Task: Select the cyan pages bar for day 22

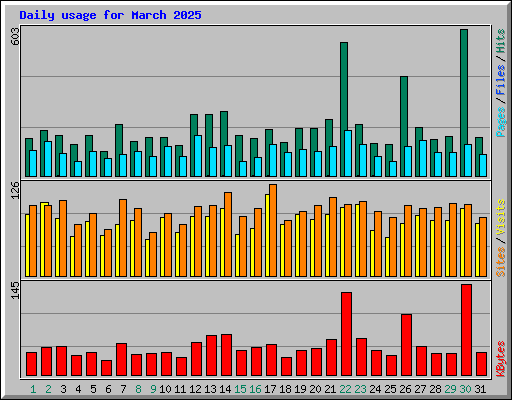Action: point(348,153)
